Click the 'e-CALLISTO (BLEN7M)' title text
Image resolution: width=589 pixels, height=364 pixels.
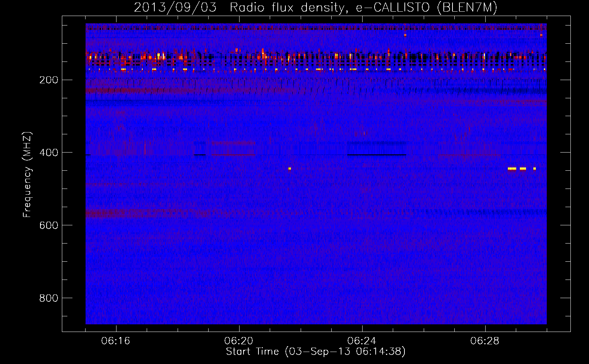[427, 8]
